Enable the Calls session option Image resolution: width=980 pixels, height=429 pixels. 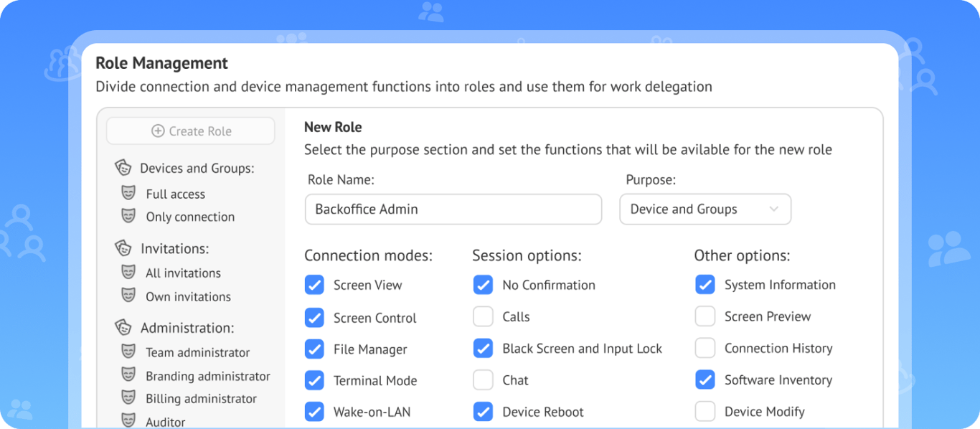tap(483, 316)
